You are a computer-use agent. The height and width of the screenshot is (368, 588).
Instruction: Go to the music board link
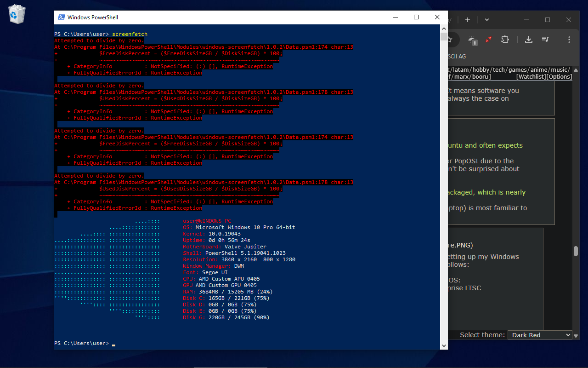560,69
